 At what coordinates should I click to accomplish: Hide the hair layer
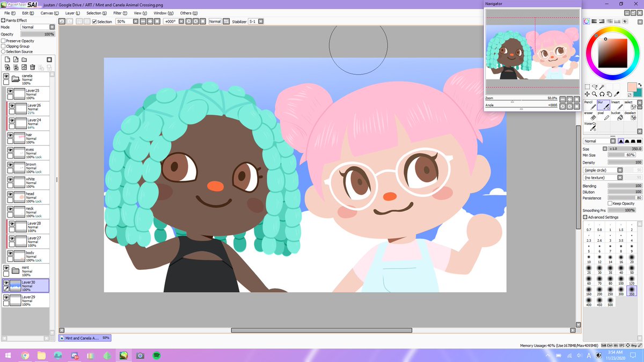pyautogui.click(x=10, y=135)
